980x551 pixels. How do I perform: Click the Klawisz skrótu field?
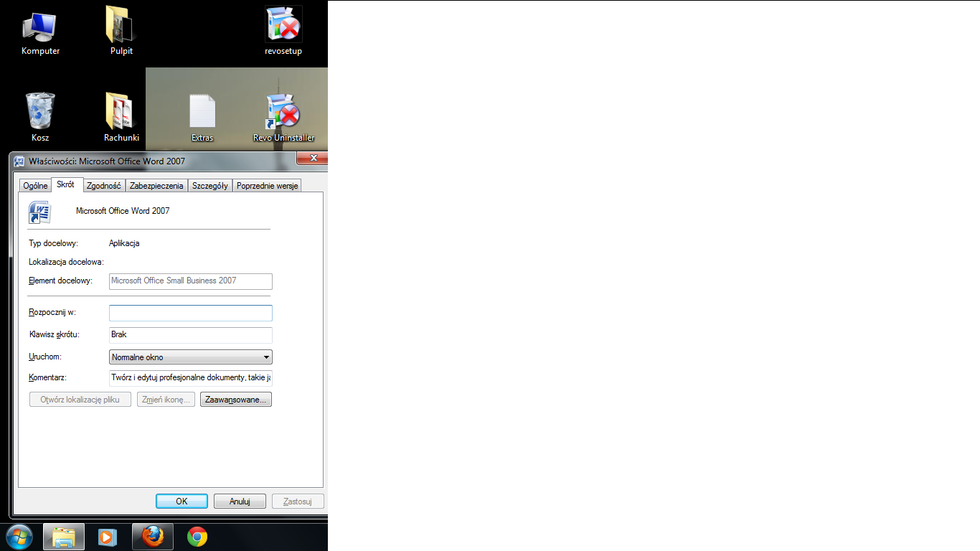pyautogui.click(x=191, y=335)
